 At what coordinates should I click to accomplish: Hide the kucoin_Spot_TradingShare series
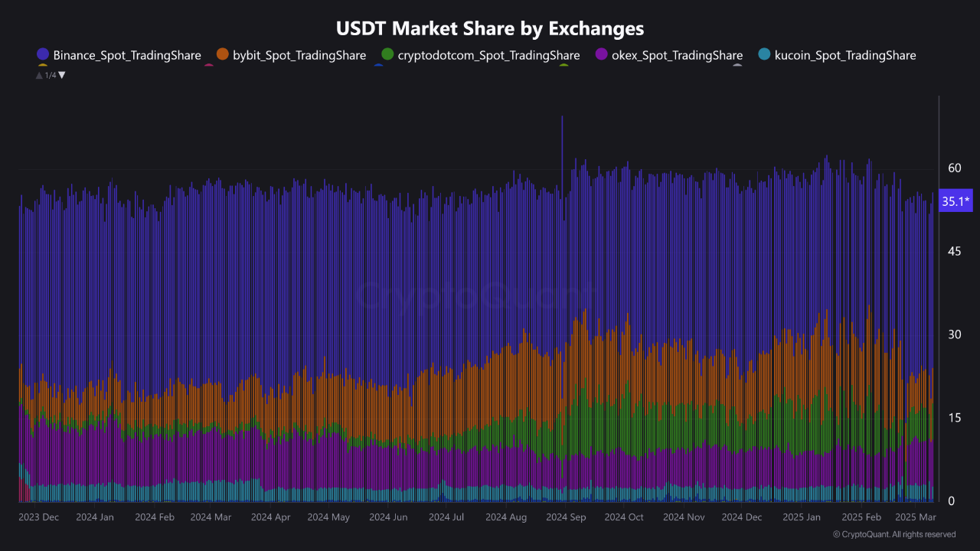[845, 55]
